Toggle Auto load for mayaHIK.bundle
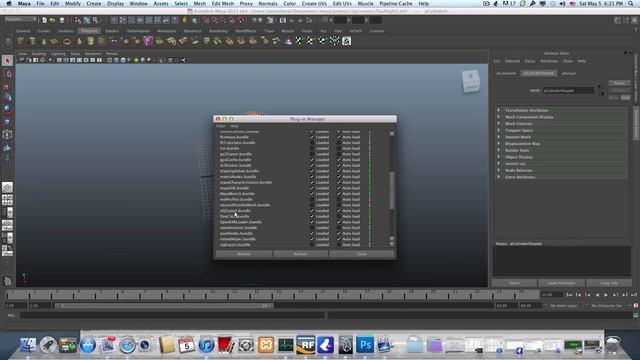 tap(339, 188)
